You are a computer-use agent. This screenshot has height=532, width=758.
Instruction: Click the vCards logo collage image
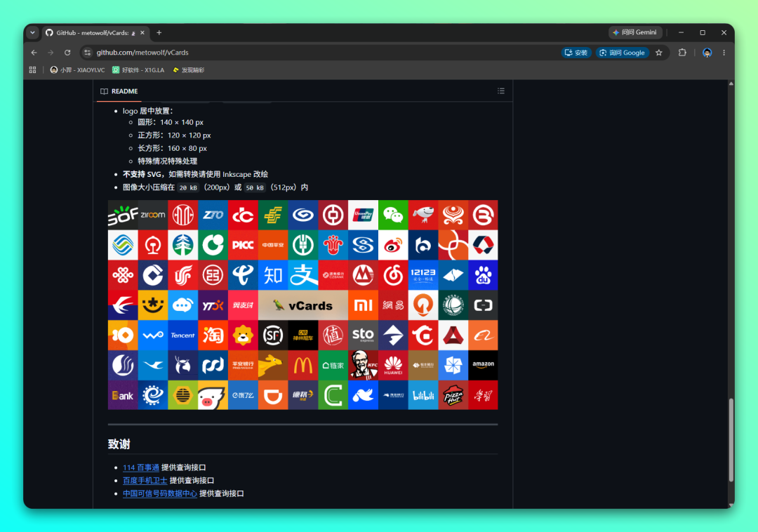click(302, 305)
